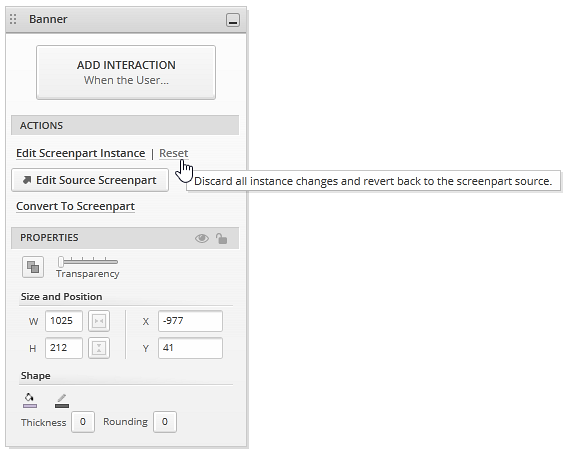Viewport: 567px width, 451px height.
Task: Focus the Y position field
Action: pyautogui.click(x=190, y=348)
